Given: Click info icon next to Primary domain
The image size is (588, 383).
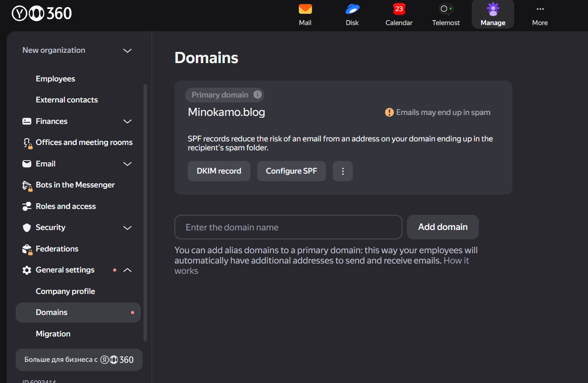Looking at the screenshot, I should pyautogui.click(x=257, y=95).
